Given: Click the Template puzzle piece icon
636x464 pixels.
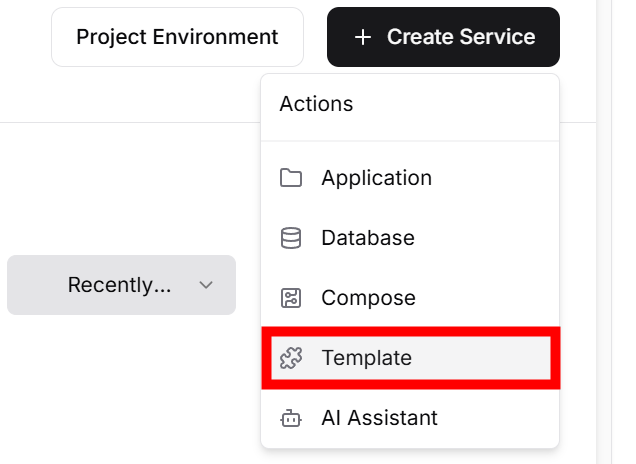Looking at the screenshot, I should coord(291,358).
